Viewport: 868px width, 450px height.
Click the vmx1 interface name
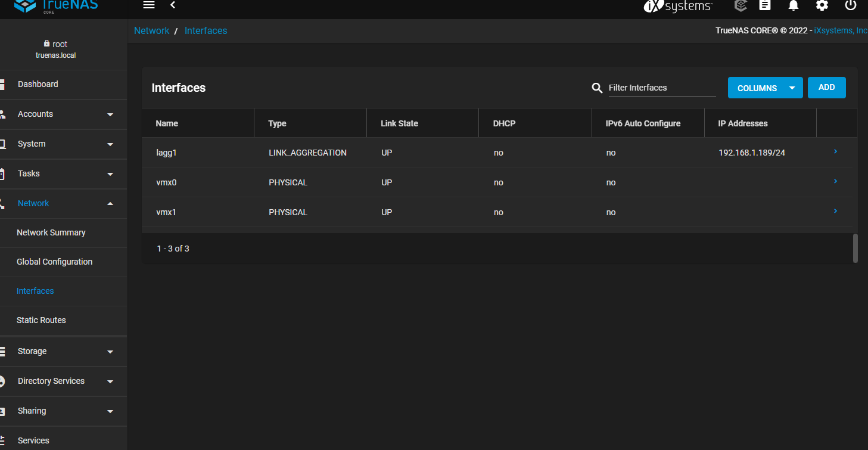166,212
